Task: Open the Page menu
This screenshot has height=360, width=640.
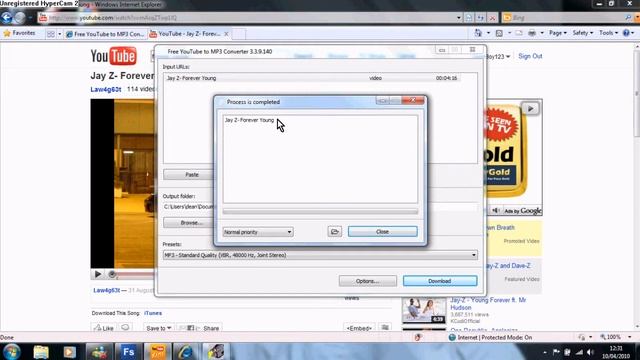Action: coord(558,33)
